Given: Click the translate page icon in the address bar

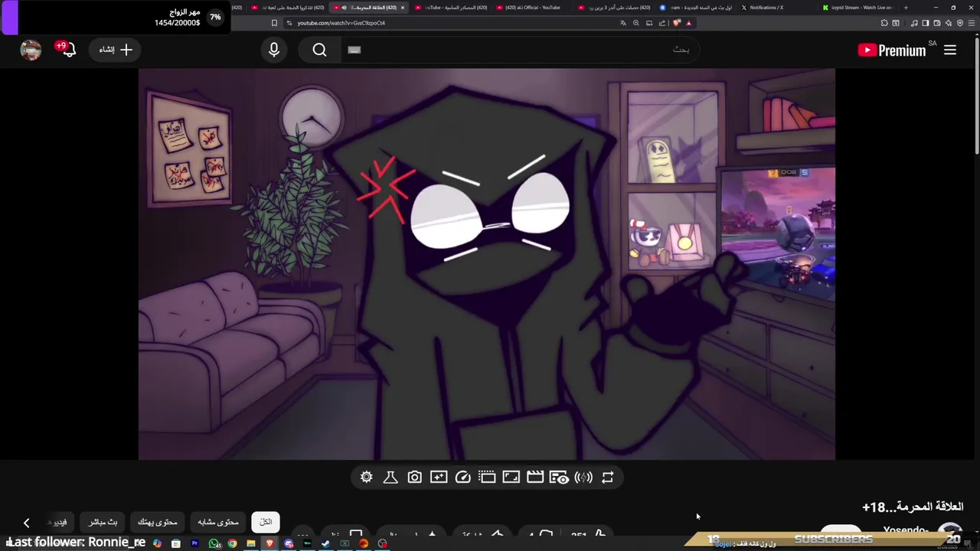Looking at the screenshot, I should click(x=622, y=23).
